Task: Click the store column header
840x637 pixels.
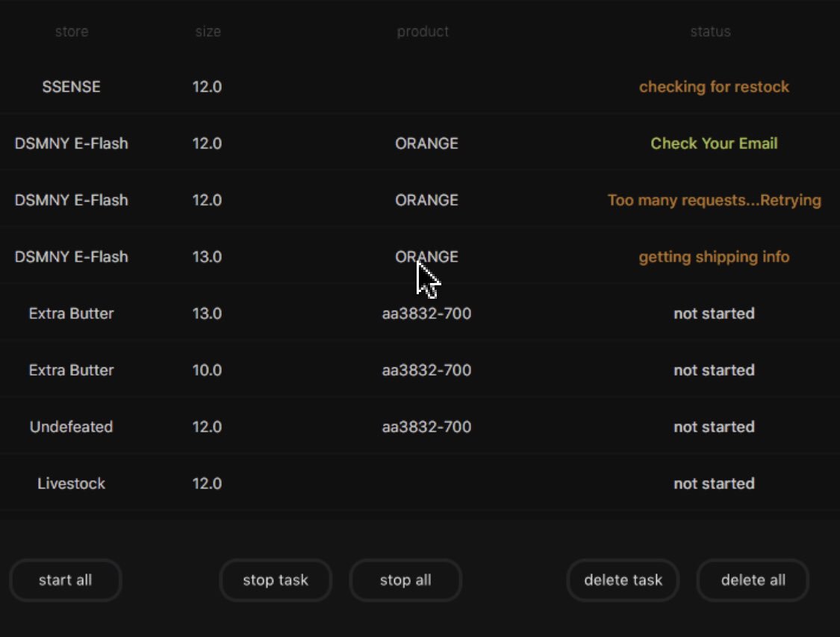Action: coord(72,31)
